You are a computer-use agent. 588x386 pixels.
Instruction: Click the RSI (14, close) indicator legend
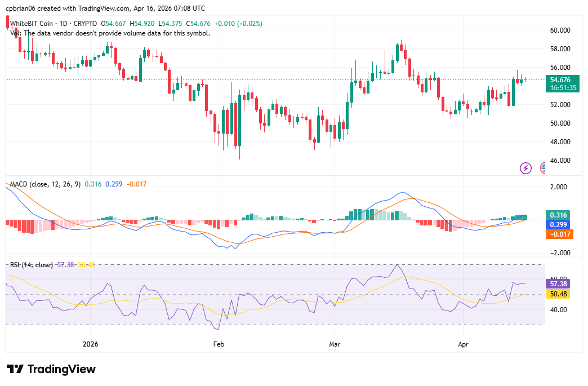point(32,264)
